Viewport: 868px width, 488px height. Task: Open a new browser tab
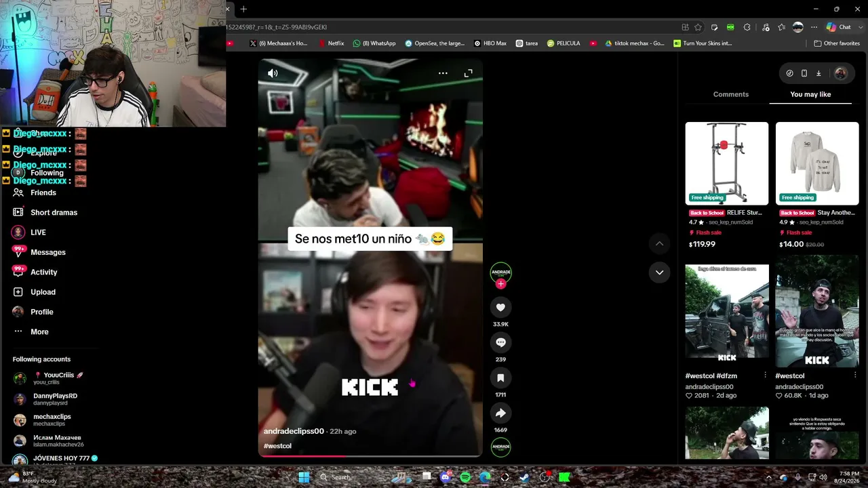click(243, 9)
